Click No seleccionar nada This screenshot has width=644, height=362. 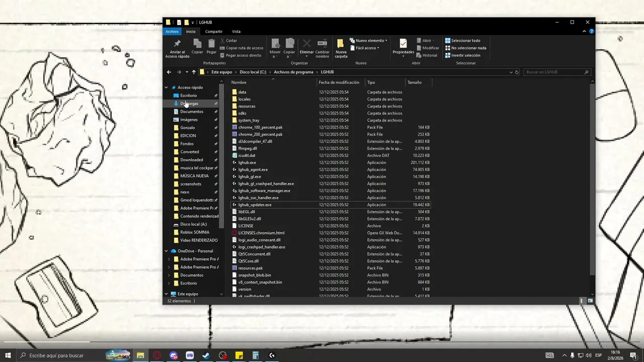pos(465,48)
